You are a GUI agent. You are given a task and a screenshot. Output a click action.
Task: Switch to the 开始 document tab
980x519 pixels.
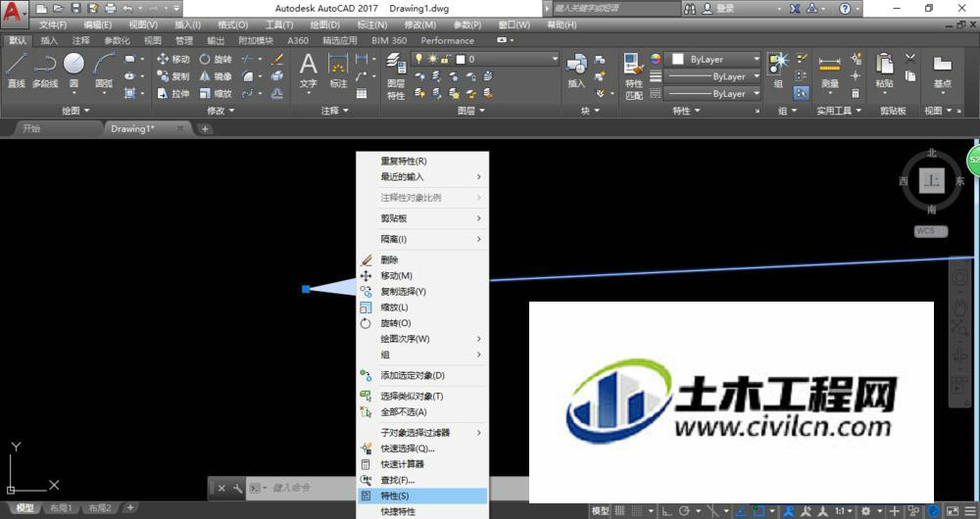pos(31,128)
